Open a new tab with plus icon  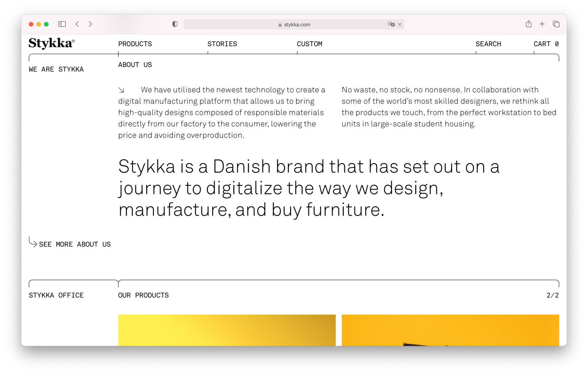(542, 24)
